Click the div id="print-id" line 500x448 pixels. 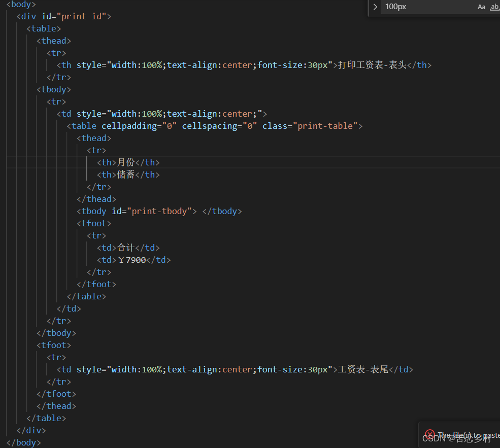[64, 16]
